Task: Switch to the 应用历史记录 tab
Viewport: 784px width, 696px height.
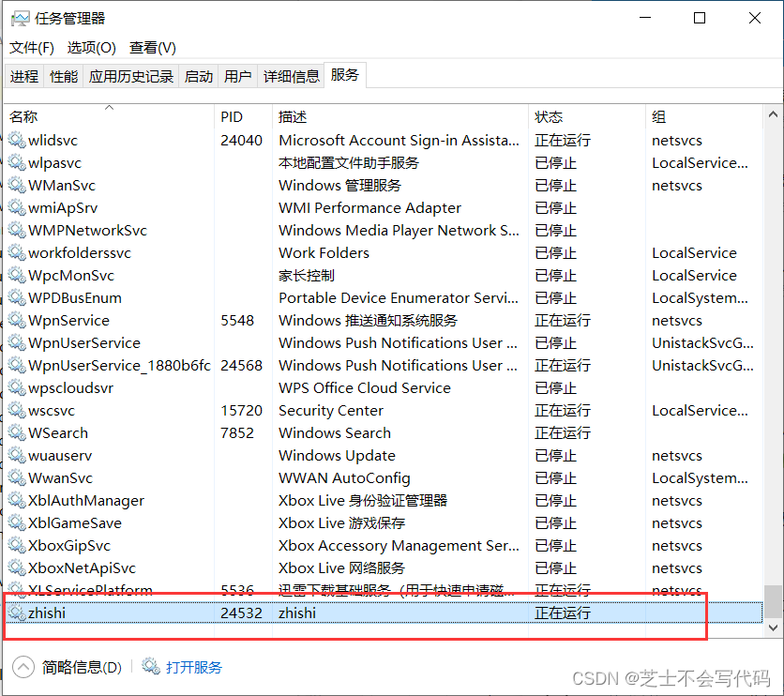Action: point(131,76)
